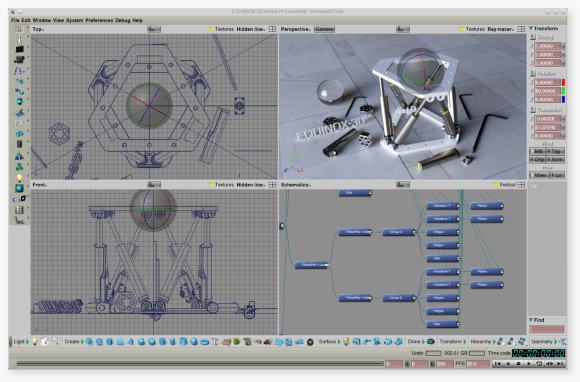580x382 pixels.
Task: Click the Scaling section icon in Transform panel
Action: 533,37
